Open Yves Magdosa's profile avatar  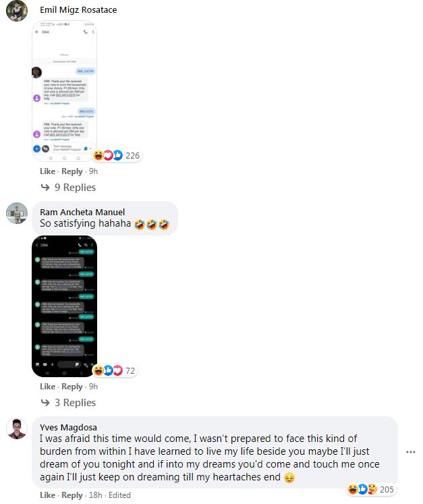(17, 428)
